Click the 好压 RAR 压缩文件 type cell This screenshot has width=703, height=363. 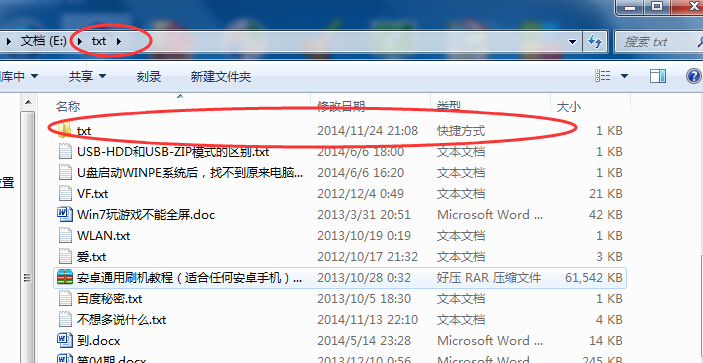489,277
